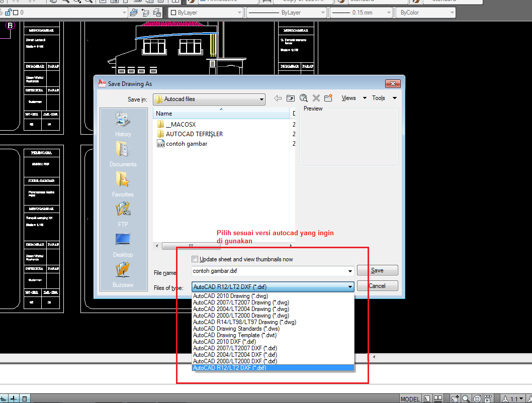Close the Save Drawing As dialog
Screen dimensions: 532x403
(393, 83)
